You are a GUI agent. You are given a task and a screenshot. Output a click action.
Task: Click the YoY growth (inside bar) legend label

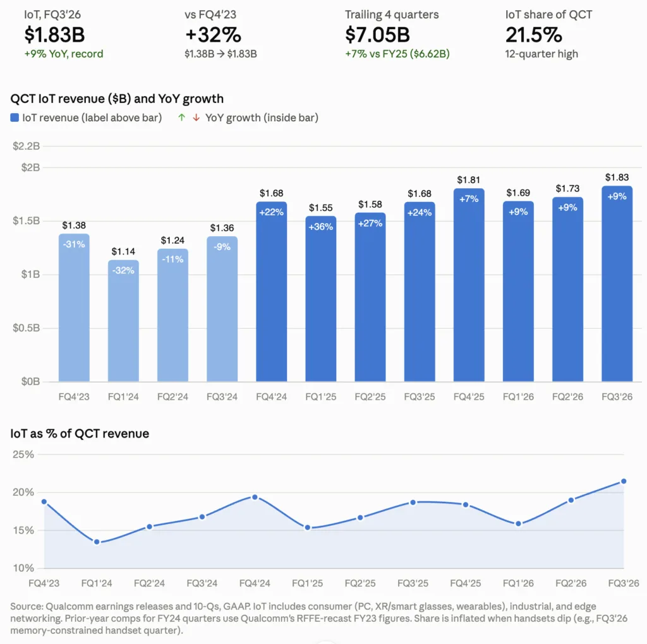[262, 118]
